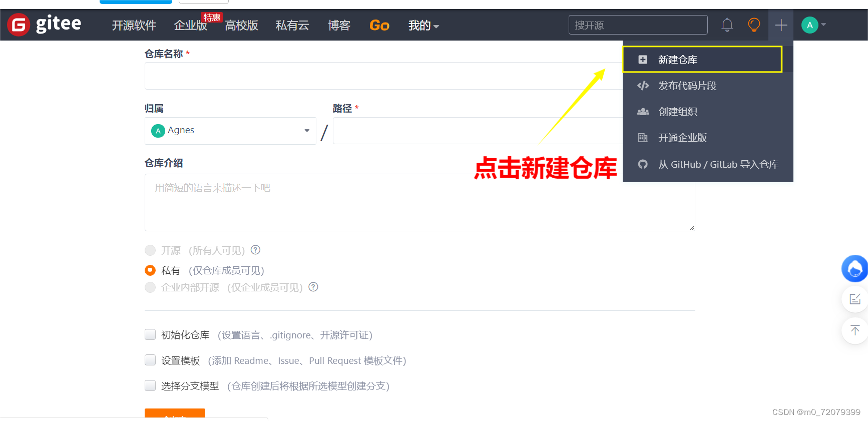Click the floating feedback edit icon
This screenshot has height=421, width=868.
pyautogui.click(x=855, y=299)
